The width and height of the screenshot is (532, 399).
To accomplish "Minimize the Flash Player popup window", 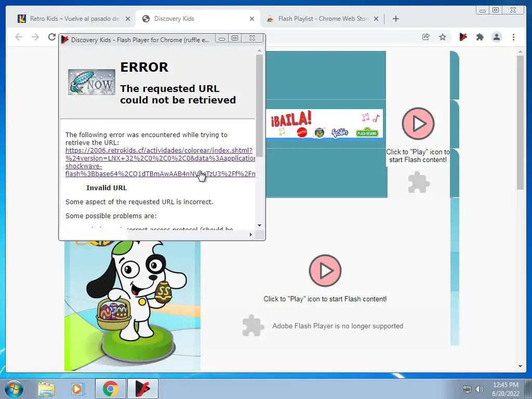I will pyautogui.click(x=222, y=38).
